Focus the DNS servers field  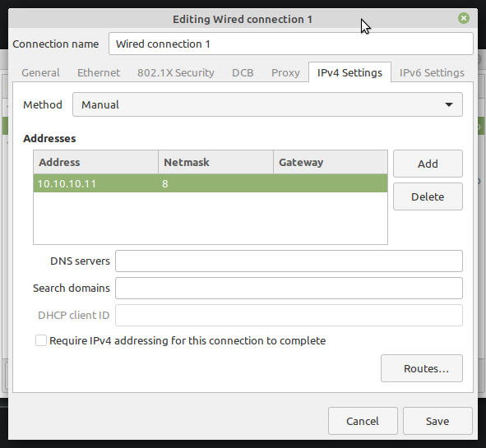click(x=289, y=261)
